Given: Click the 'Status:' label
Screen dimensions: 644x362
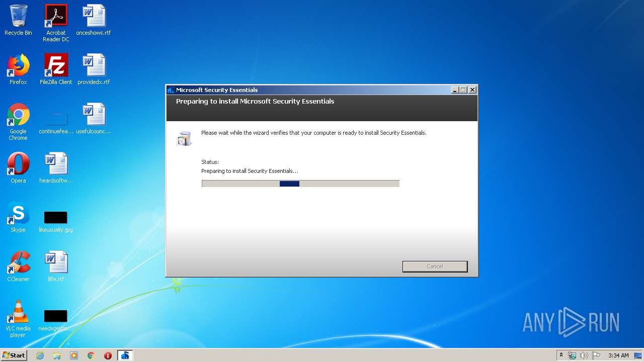Looking at the screenshot, I should 210,162.
